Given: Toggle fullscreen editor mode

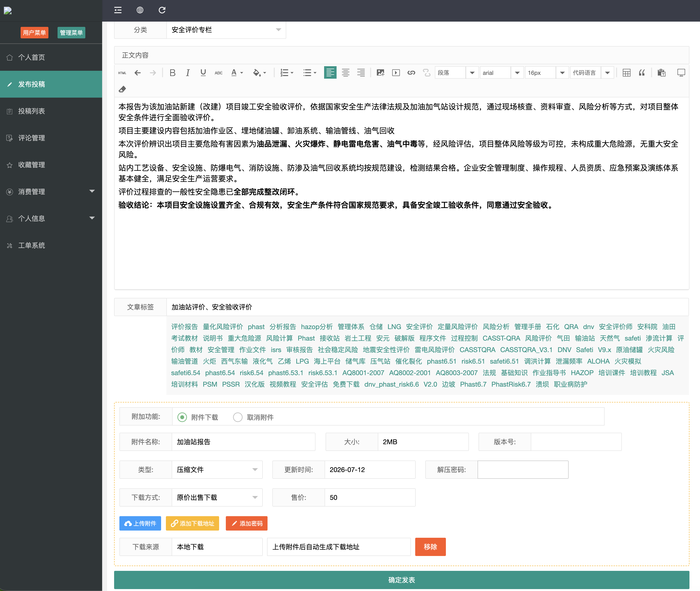Looking at the screenshot, I should coord(681,73).
